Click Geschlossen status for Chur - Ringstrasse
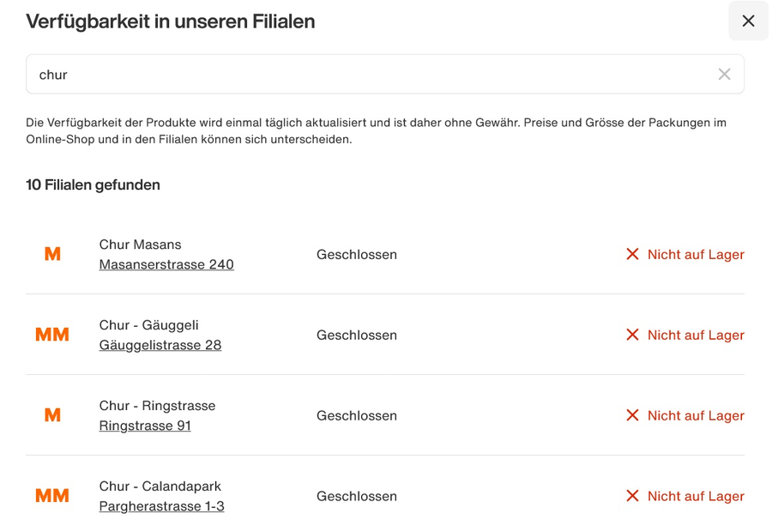Screen dimensions: 772x532 pyautogui.click(x=357, y=416)
